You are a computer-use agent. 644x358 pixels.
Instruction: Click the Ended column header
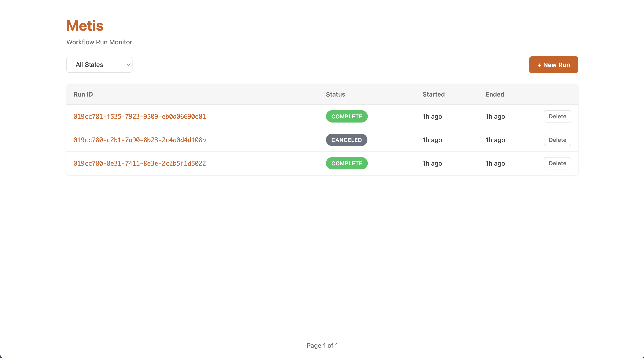[495, 95]
